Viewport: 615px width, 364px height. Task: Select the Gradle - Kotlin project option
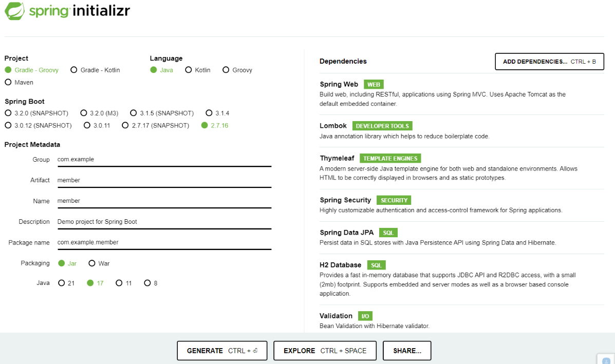[96, 70]
